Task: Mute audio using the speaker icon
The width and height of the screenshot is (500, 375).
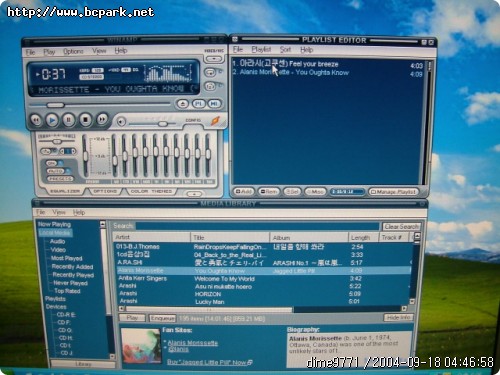Action: tap(121, 122)
